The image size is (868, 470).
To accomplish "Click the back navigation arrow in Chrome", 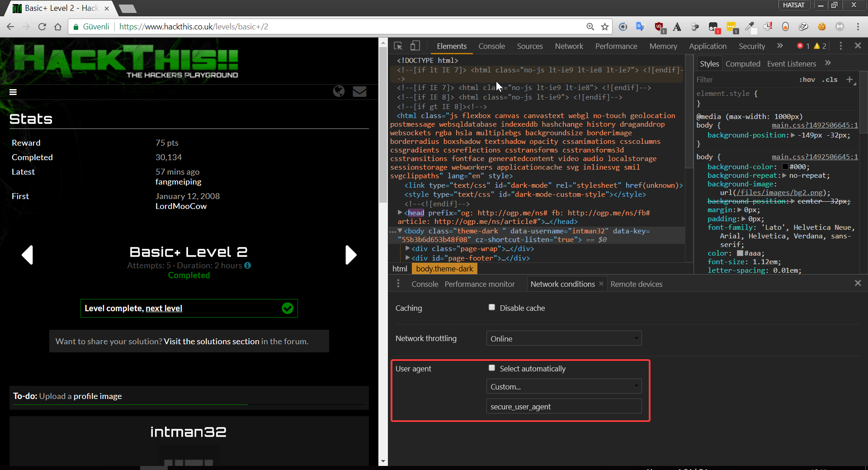I will point(10,27).
